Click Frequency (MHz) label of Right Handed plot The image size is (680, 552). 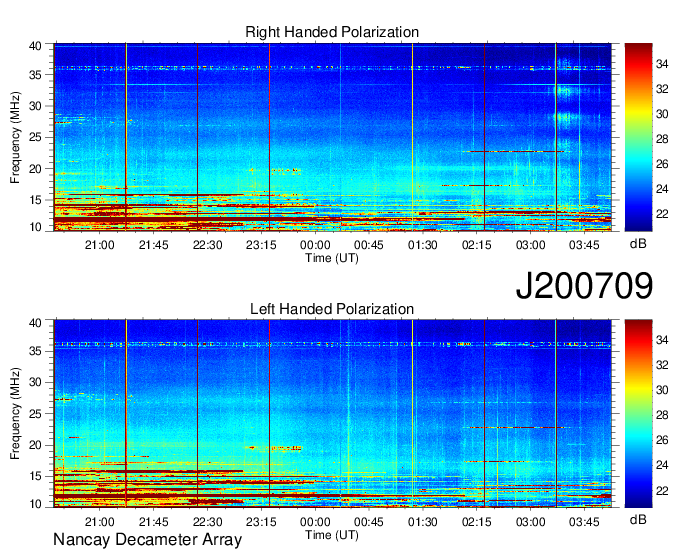[15, 137]
